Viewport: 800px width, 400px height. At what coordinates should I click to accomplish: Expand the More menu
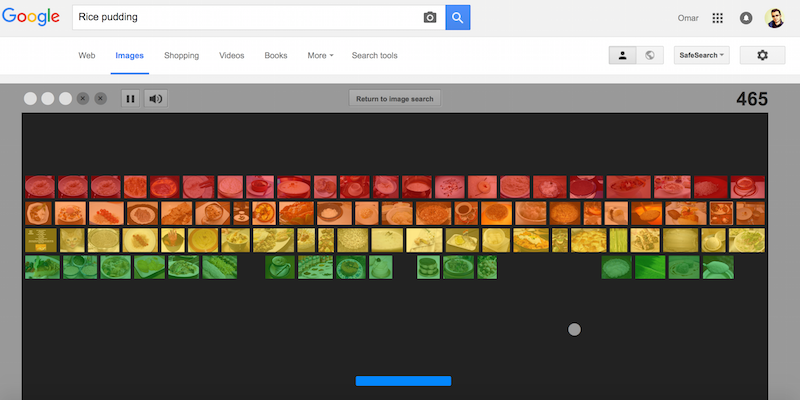(x=320, y=56)
